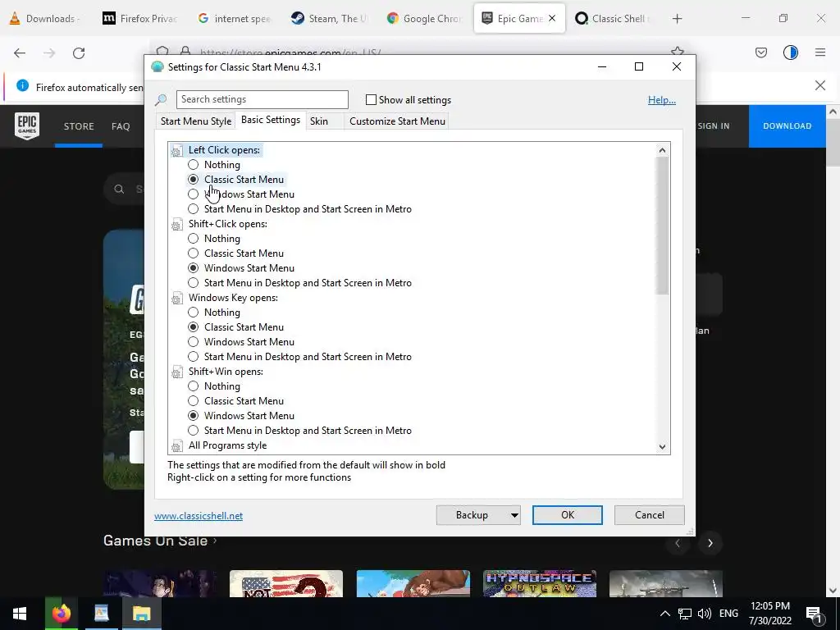Viewport: 840px width, 630px height.
Task: Enable the Show all settings checkbox
Action: (371, 99)
